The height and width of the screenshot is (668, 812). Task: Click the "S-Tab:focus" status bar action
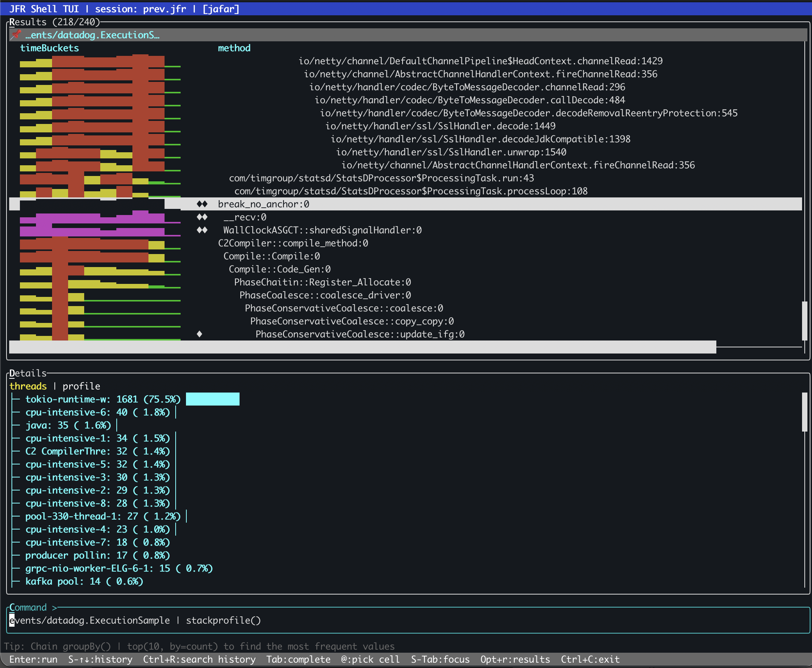[440, 659]
